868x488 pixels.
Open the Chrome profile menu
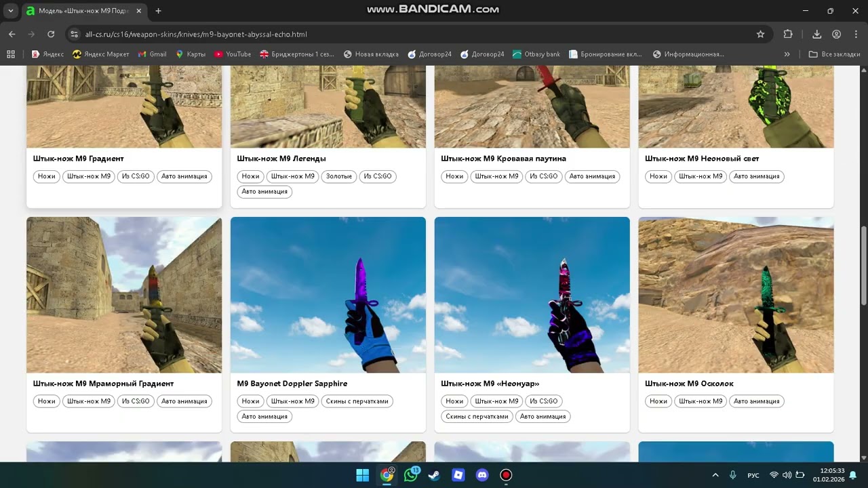tap(837, 34)
